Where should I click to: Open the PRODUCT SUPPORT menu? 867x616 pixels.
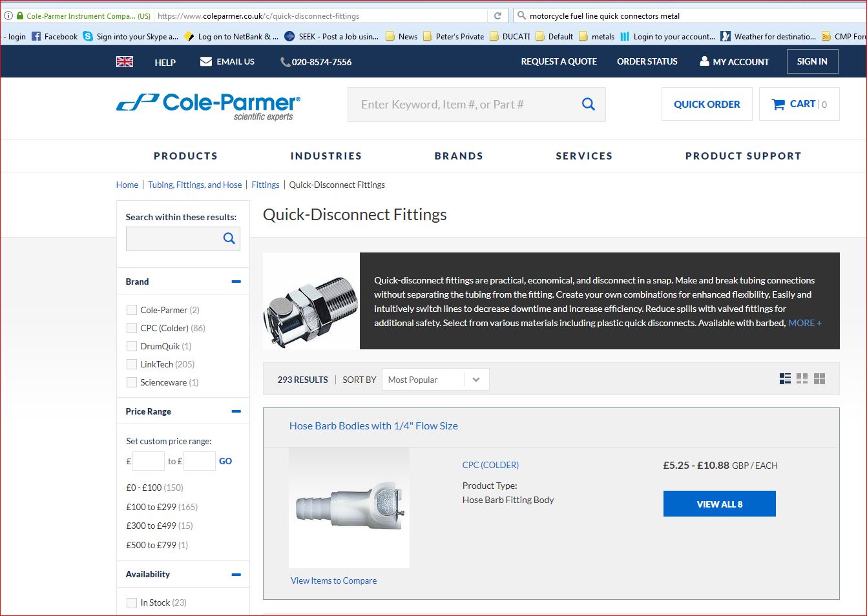[x=743, y=156]
